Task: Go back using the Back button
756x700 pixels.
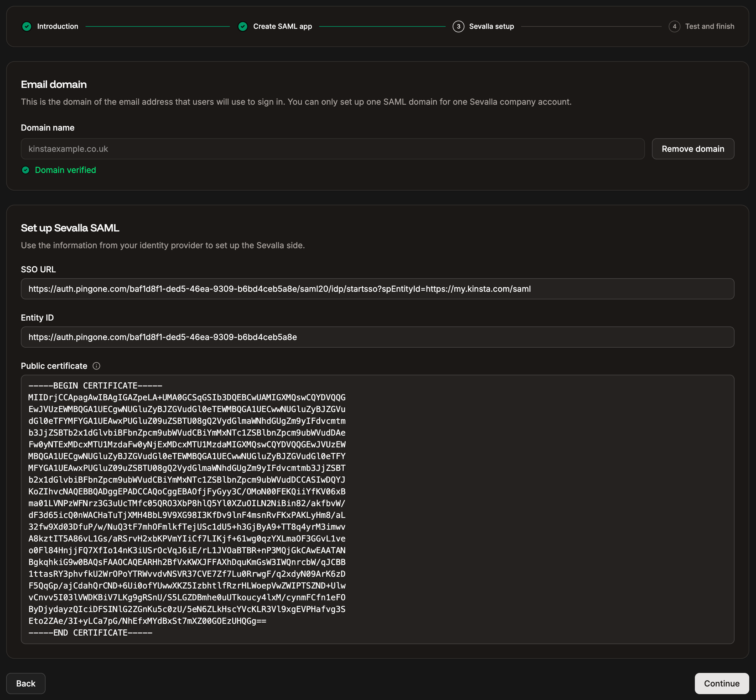Action: 25,683
